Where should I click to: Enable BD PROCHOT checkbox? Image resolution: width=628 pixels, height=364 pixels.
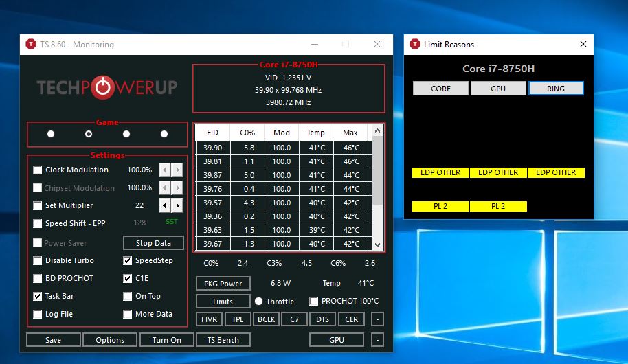(37, 278)
